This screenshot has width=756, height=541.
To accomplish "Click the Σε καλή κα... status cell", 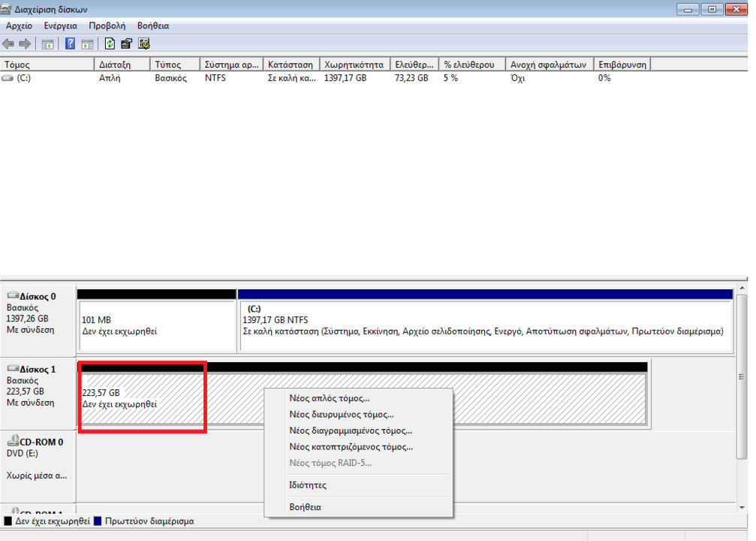I will (x=292, y=78).
